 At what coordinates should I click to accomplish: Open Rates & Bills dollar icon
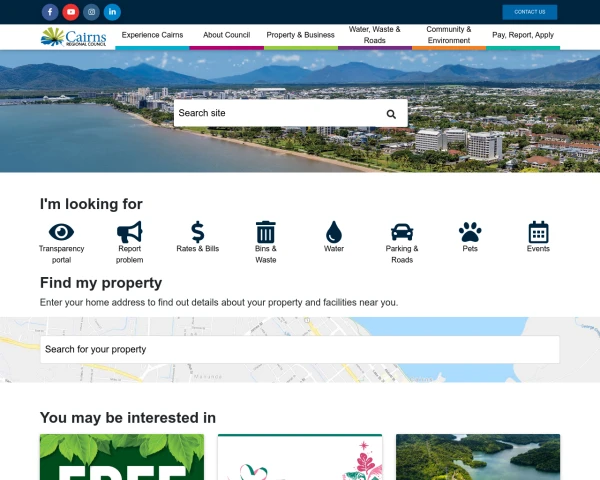[197, 232]
